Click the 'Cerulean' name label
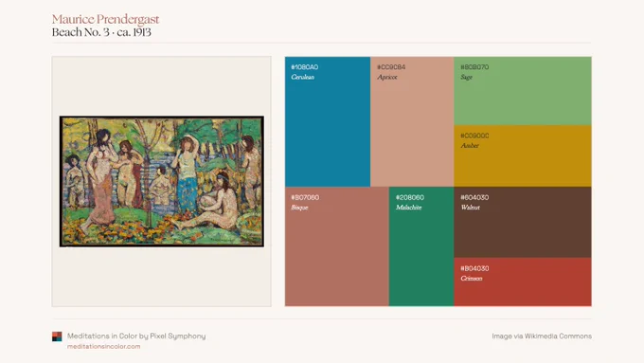644x363 pixels. pos(303,78)
